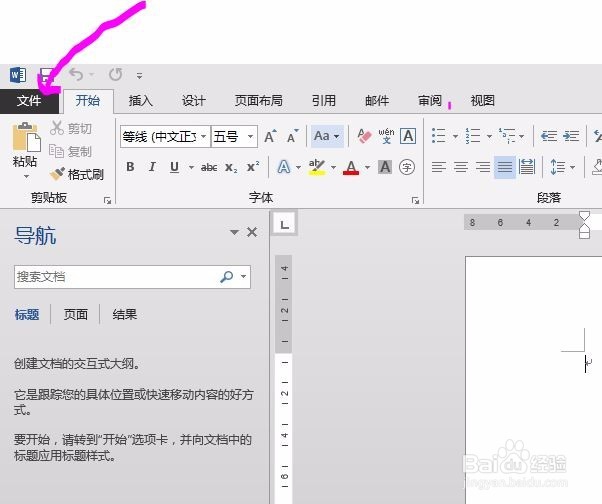The width and height of the screenshot is (602, 504).
Task: Toggle justify alignment
Action: (505, 167)
